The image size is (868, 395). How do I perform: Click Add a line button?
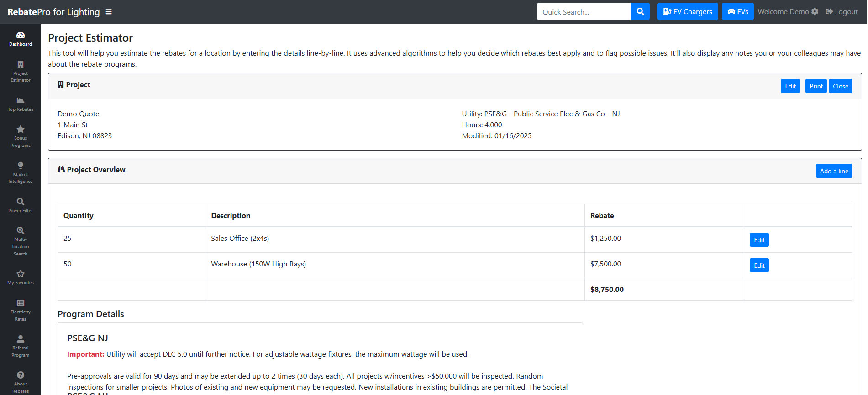834,171
